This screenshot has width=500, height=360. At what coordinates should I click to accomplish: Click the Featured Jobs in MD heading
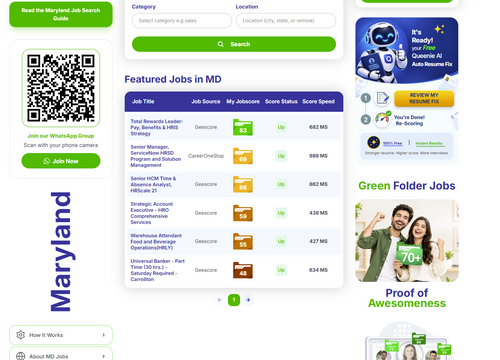pos(173,79)
